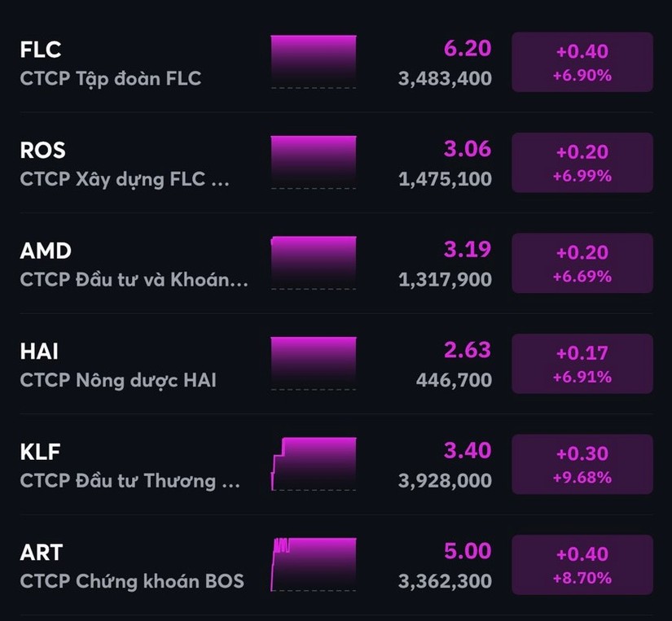672x621 pixels.
Task: Click the KLF volume 3,928,000
Action: [x=445, y=481]
